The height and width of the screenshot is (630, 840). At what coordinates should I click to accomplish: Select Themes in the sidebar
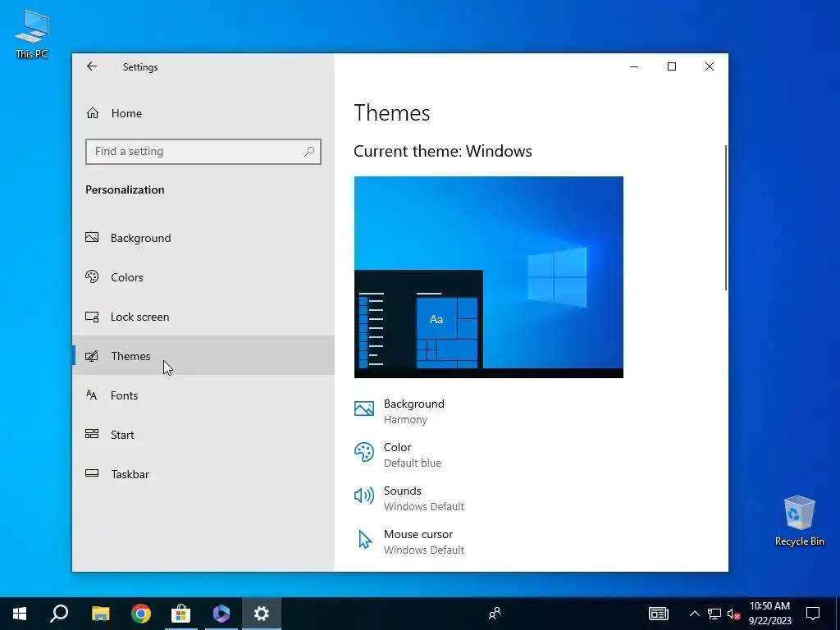tap(203, 356)
